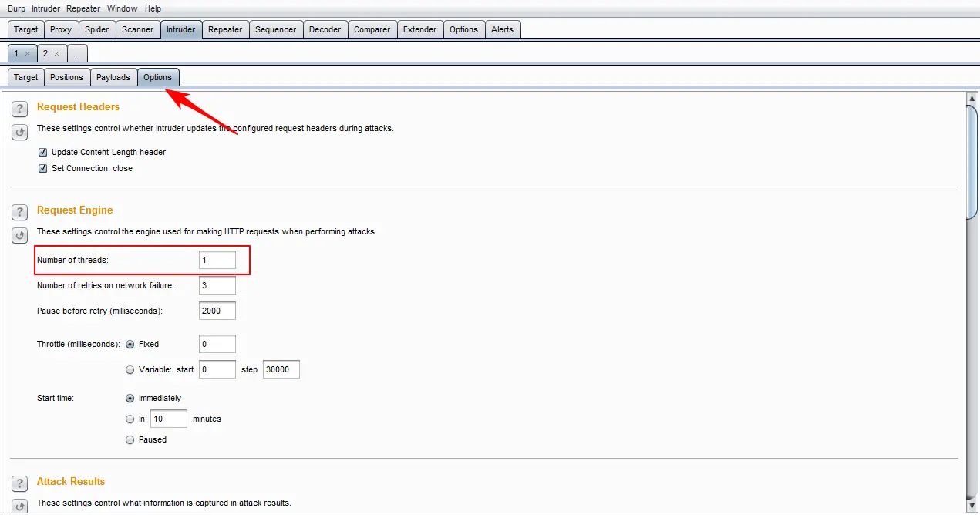Close intruder attack tab 1

[x=27, y=53]
